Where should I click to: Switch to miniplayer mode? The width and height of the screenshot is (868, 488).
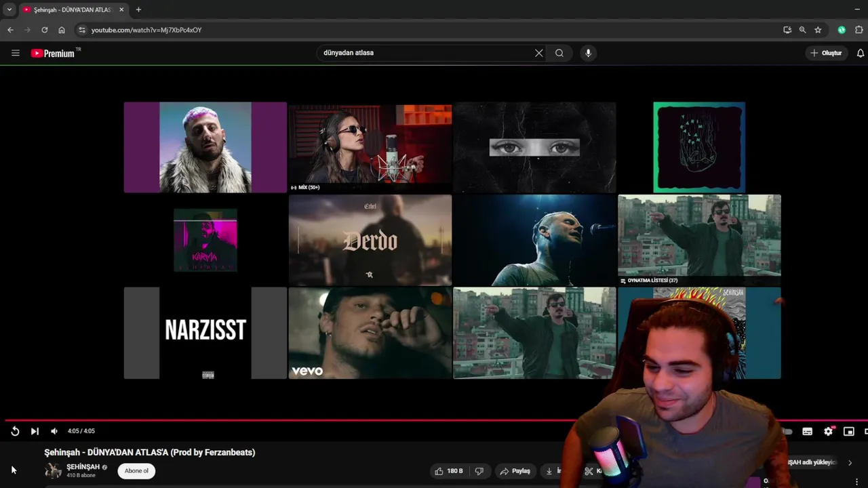point(848,431)
